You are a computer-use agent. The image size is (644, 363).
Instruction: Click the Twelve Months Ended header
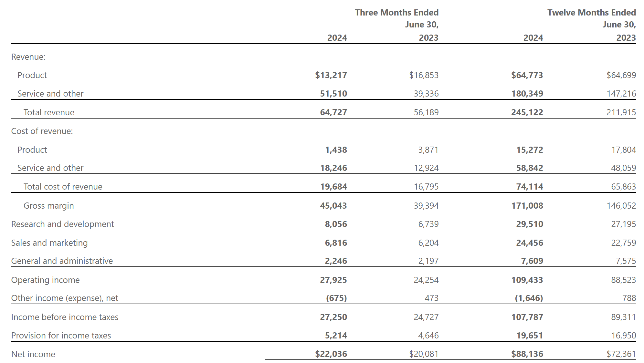pyautogui.click(x=591, y=13)
